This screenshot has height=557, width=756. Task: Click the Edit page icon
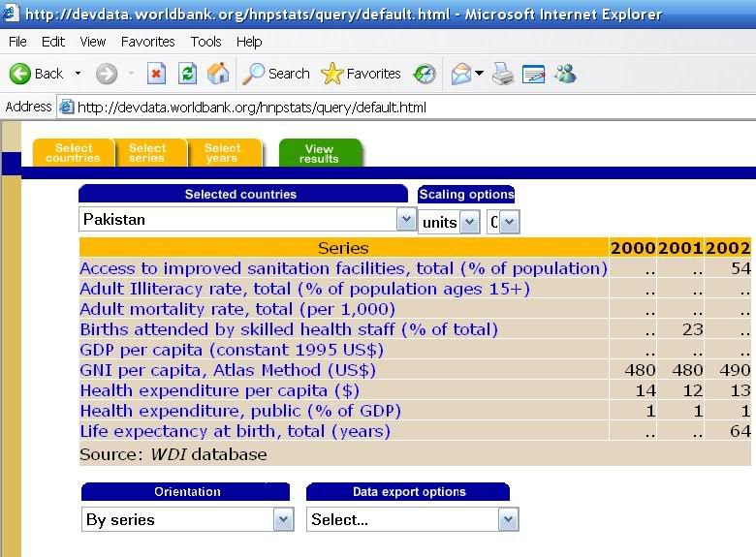pos(533,74)
